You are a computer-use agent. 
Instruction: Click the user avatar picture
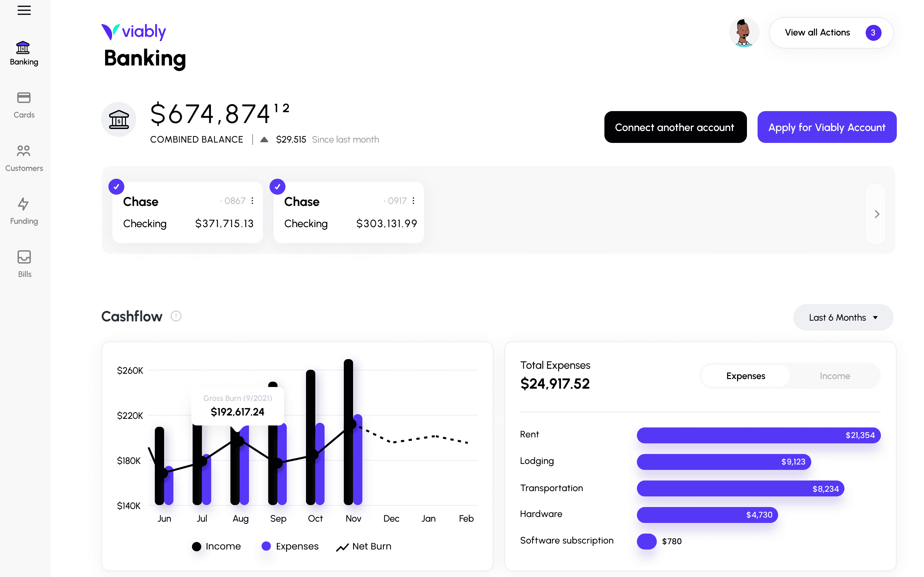tap(744, 33)
